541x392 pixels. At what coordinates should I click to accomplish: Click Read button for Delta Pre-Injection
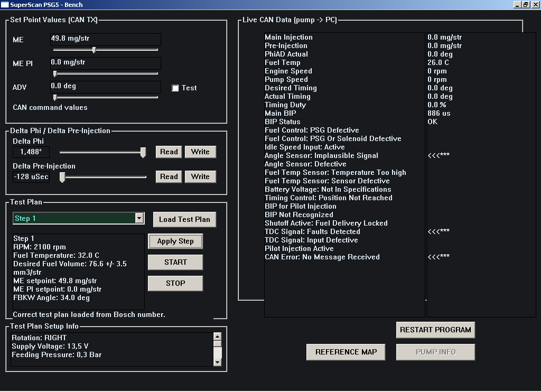pyautogui.click(x=169, y=176)
